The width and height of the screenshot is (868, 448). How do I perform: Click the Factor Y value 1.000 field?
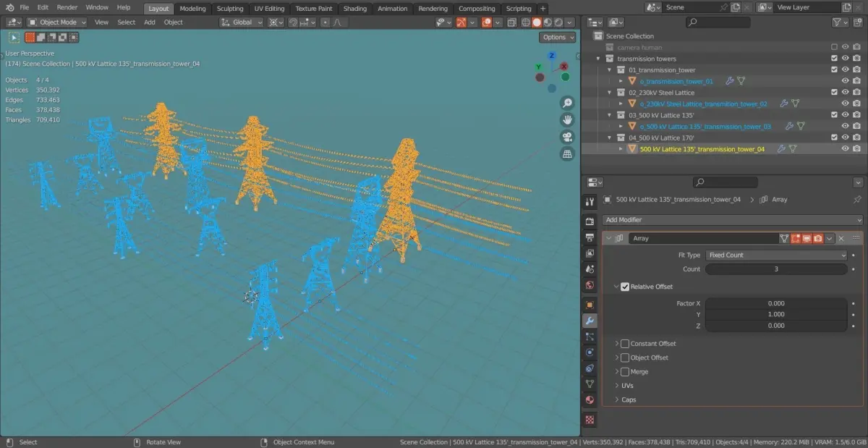click(x=776, y=315)
